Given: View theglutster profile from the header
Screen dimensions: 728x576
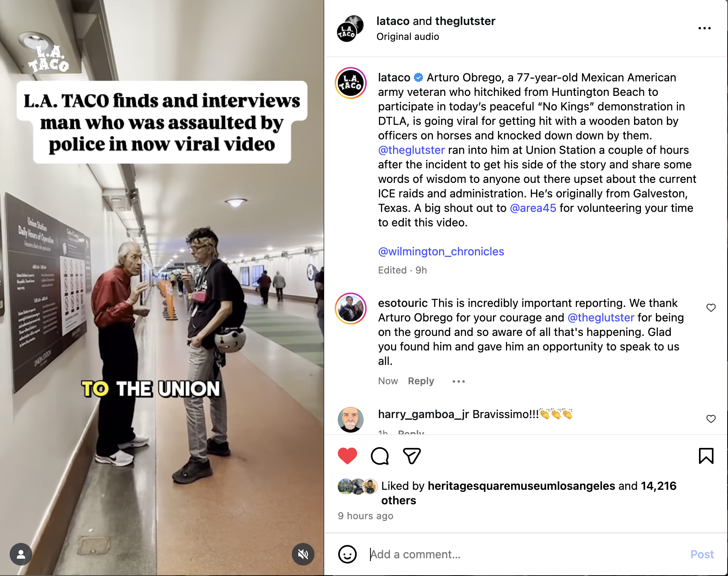Looking at the screenshot, I should (x=465, y=21).
